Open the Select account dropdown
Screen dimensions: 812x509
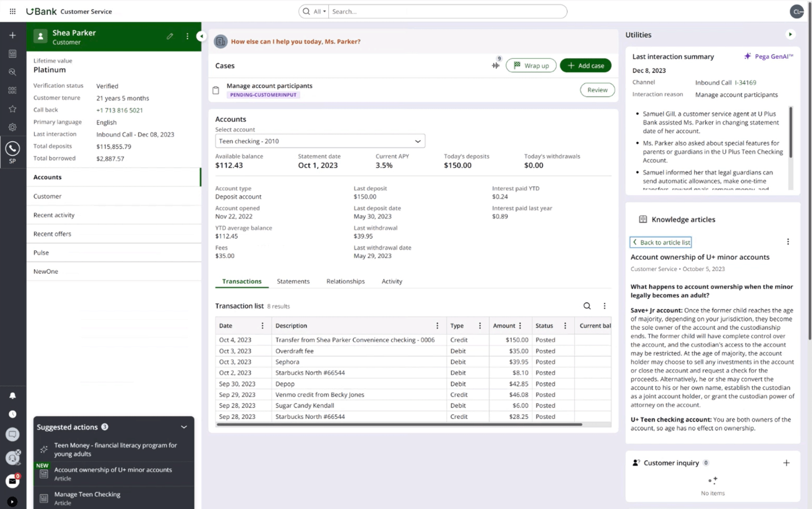tap(320, 141)
